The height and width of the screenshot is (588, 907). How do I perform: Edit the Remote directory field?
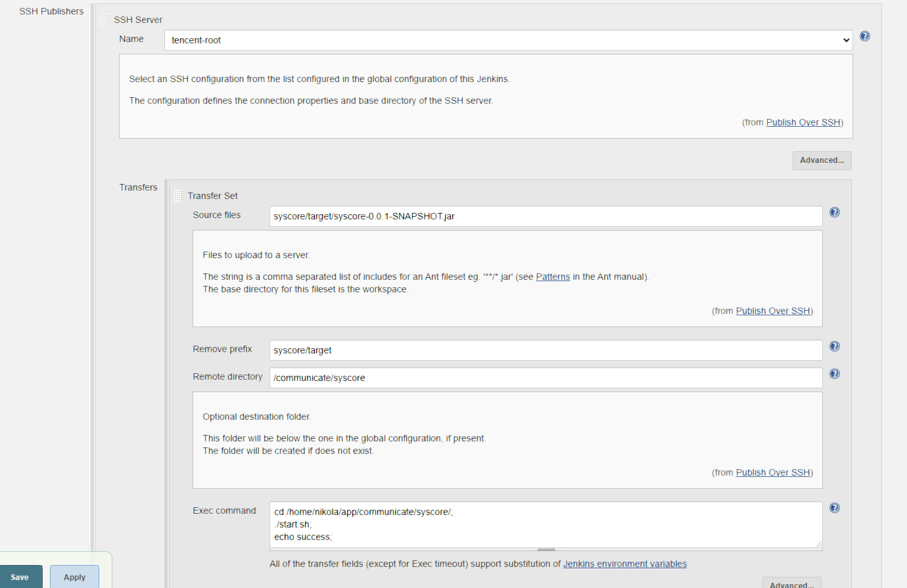point(546,378)
